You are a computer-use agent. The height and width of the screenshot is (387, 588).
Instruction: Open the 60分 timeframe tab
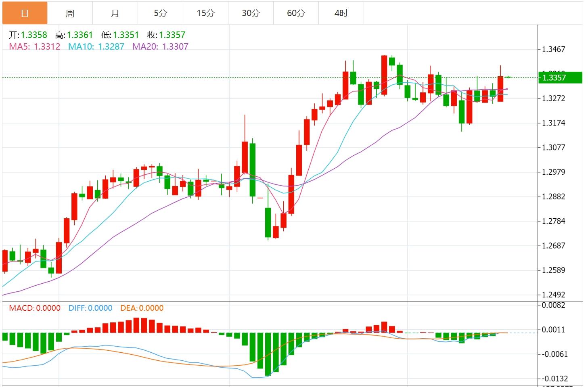pyautogui.click(x=296, y=13)
